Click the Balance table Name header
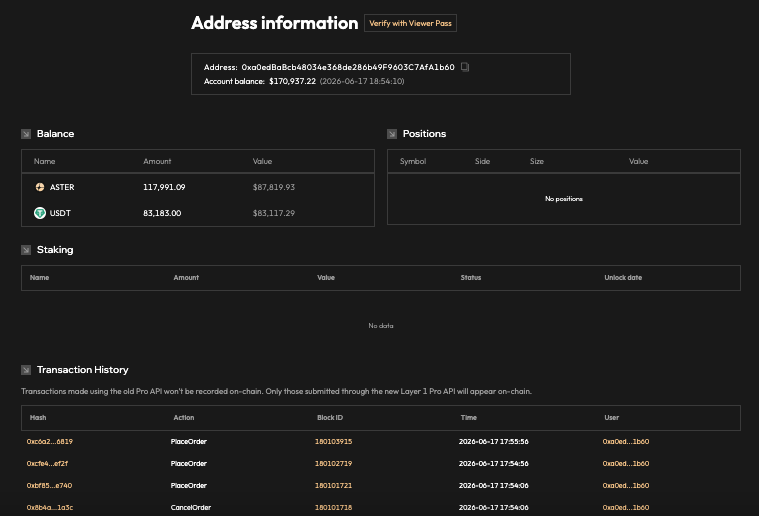Image resolution: width=759 pixels, height=516 pixels. coord(45,161)
